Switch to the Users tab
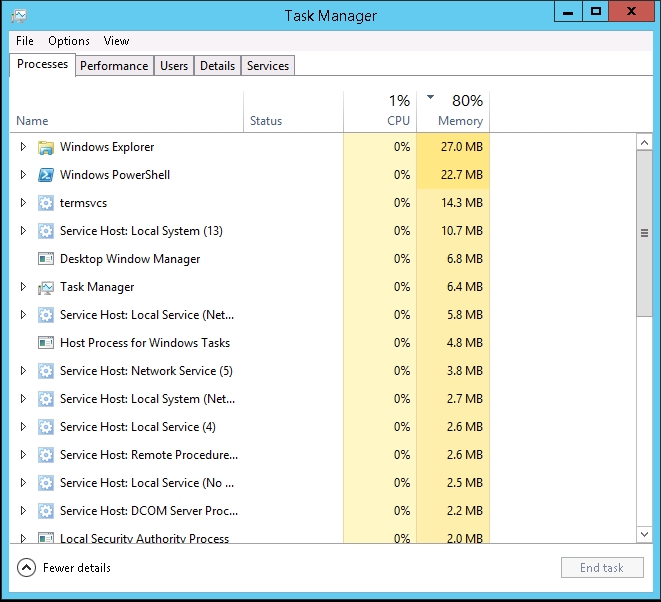 click(174, 66)
